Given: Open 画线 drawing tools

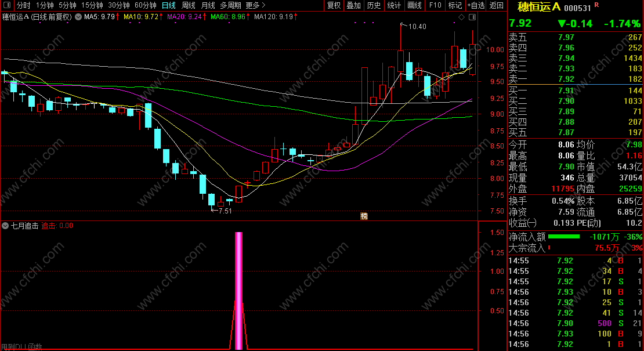Looking at the screenshot, I should click(x=414, y=5).
